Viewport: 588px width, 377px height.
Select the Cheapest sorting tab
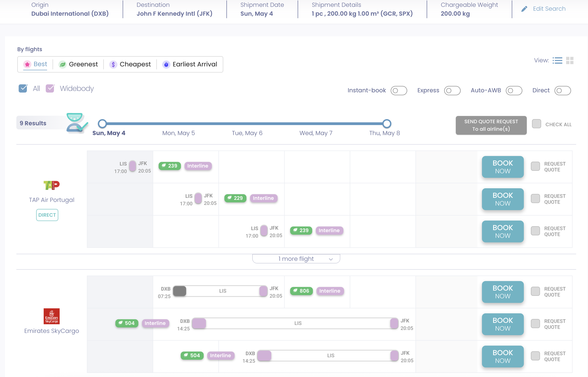point(130,64)
